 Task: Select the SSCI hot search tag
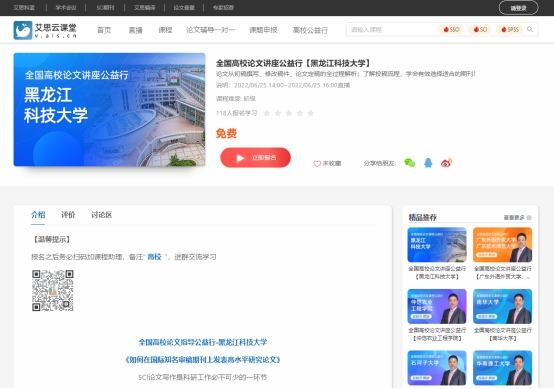pyautogui.click(x=451, y=30)
